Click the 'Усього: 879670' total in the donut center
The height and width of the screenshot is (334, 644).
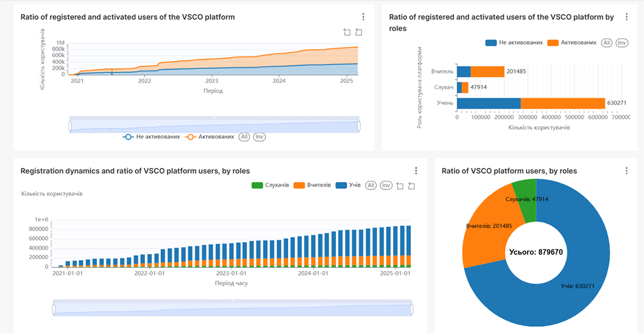536,252
